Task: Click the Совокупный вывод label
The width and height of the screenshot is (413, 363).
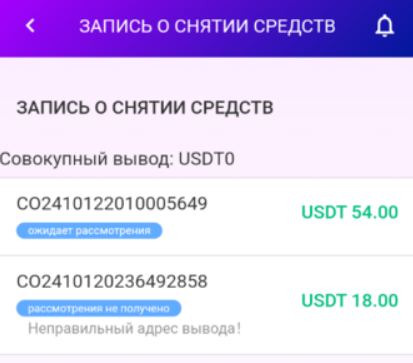Action: (87, 159)
